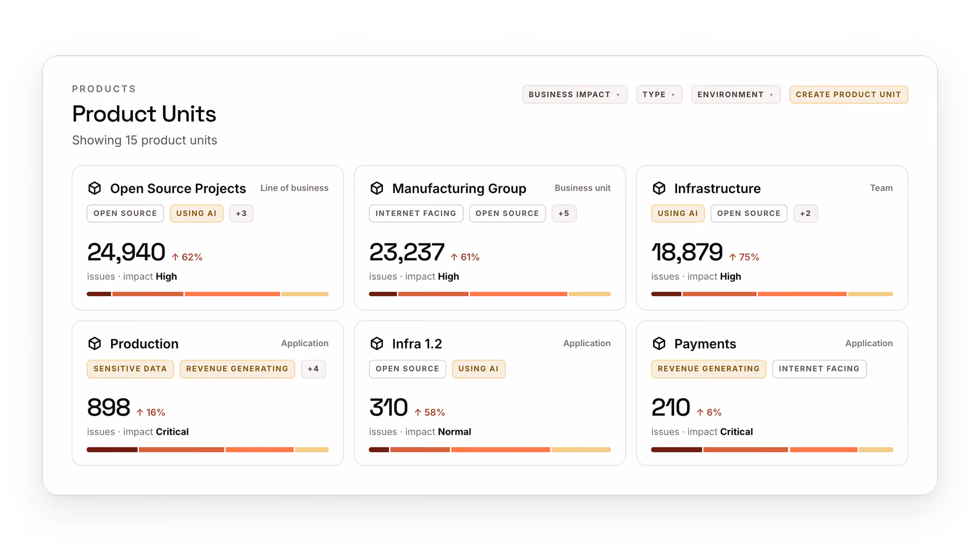
Task: Click the cube icon next to Infra 1.2
Action: click(x=377, y=343)
